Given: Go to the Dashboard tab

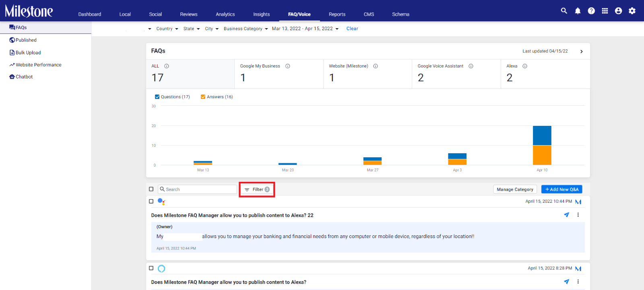Looking at the screenshot, I should tap(90, 14).
